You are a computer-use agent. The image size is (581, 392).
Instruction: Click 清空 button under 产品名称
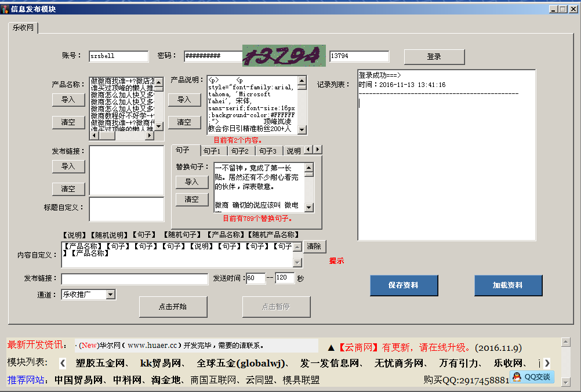(68, 122)
